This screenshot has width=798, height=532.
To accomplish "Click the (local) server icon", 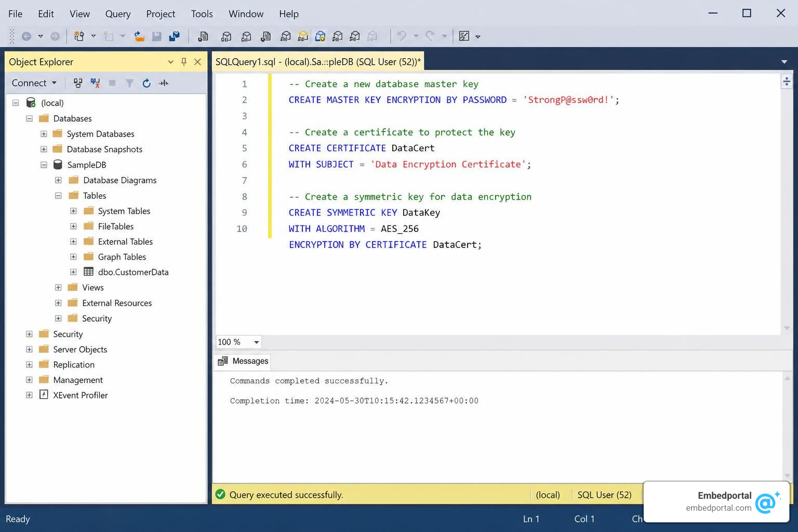I will (x=31, y=103).
